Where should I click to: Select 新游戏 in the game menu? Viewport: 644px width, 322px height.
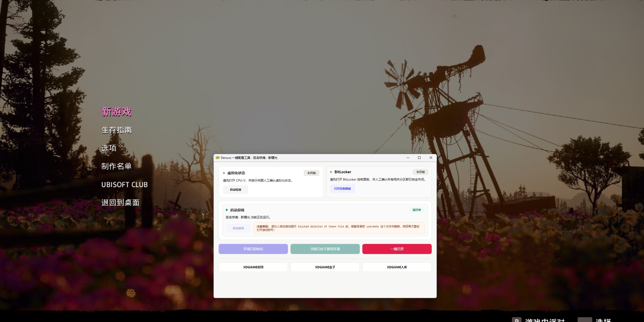116,111
